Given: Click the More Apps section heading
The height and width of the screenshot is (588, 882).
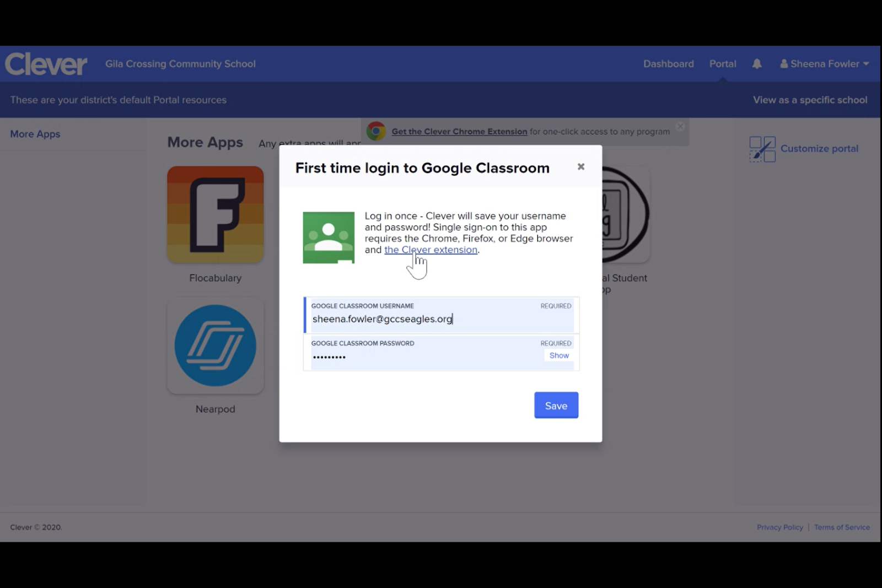Looking at the screenshot, I should (x=205, y=142).
